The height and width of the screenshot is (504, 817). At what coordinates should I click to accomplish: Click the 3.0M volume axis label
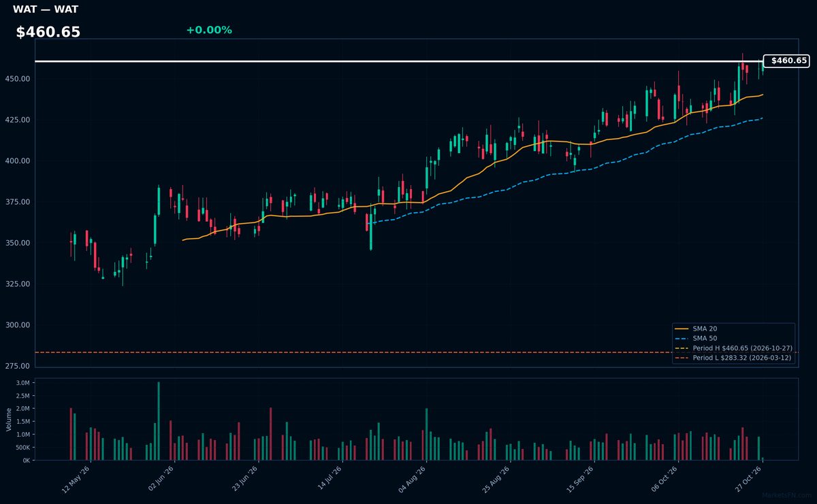pos(22,384)
